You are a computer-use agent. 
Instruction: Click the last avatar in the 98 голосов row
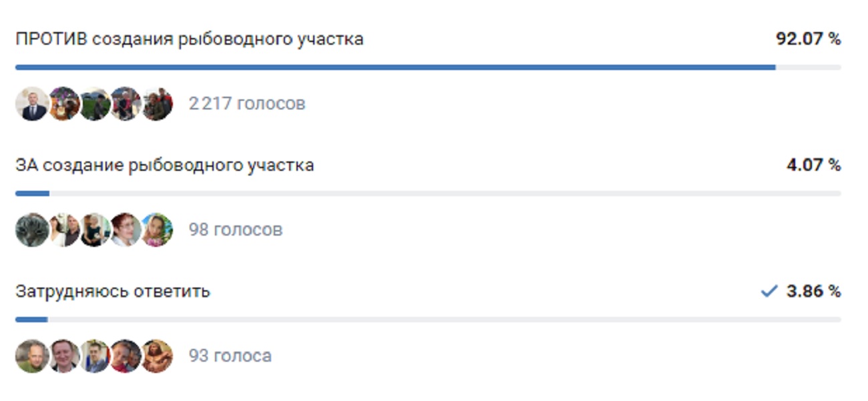(158, 230)
